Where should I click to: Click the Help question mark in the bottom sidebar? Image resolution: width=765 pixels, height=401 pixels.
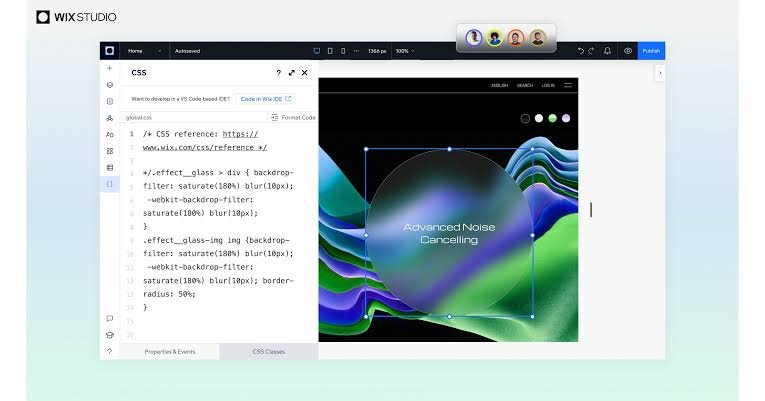pyautogui.click(x=110, y=351)
